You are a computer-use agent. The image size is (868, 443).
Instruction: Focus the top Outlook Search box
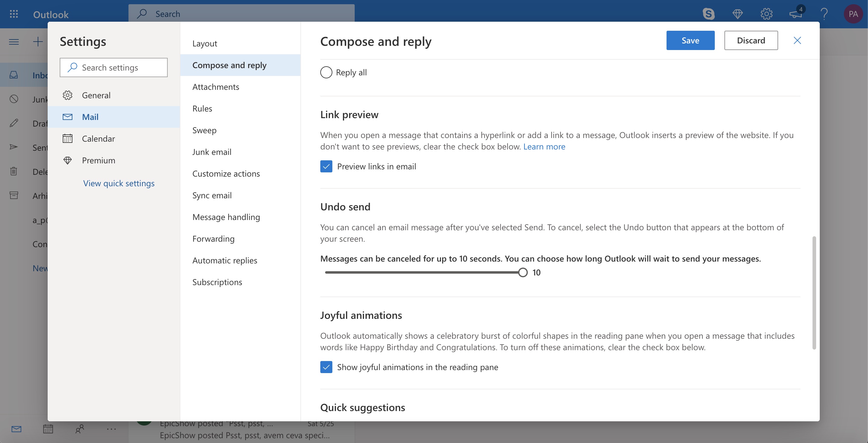point(241,14)
